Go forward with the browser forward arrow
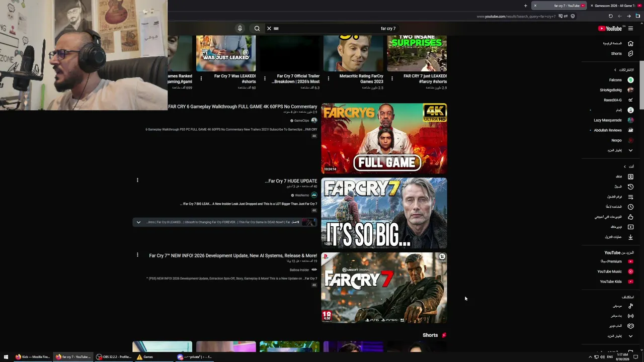The image size is (644, 362). [620, 16]
